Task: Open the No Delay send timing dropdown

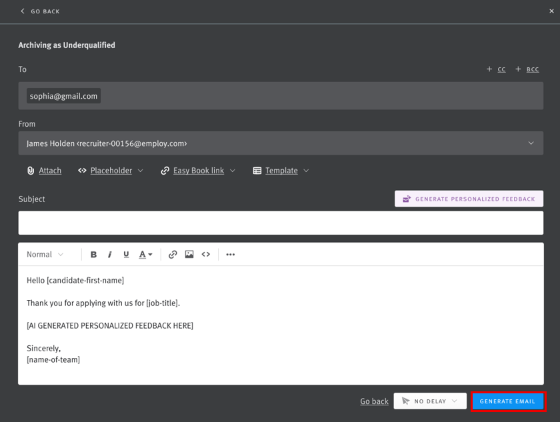Action: click(430, 401)
